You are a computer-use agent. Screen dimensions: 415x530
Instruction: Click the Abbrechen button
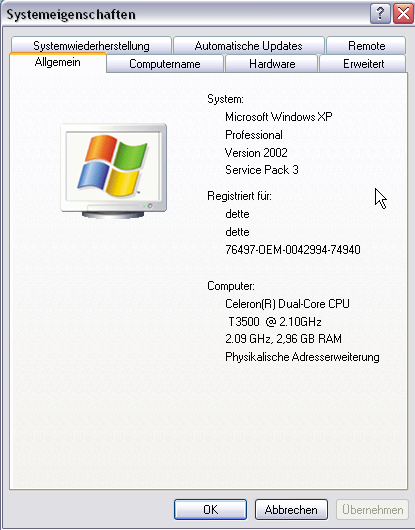291,509
